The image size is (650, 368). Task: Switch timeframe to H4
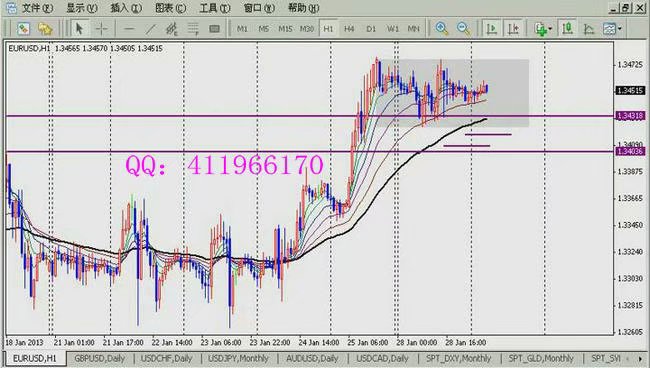tap(349, 29)
